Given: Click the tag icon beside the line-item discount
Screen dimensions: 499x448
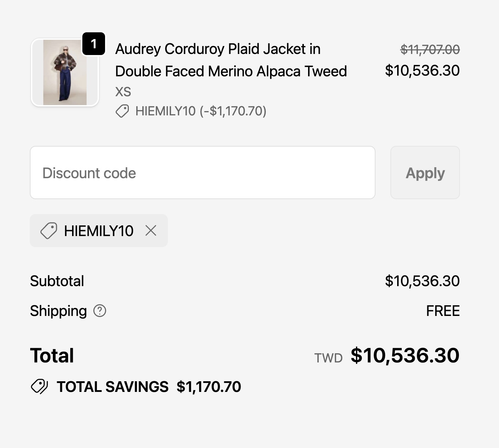Looking at the screenshot, I should (122, 111).
